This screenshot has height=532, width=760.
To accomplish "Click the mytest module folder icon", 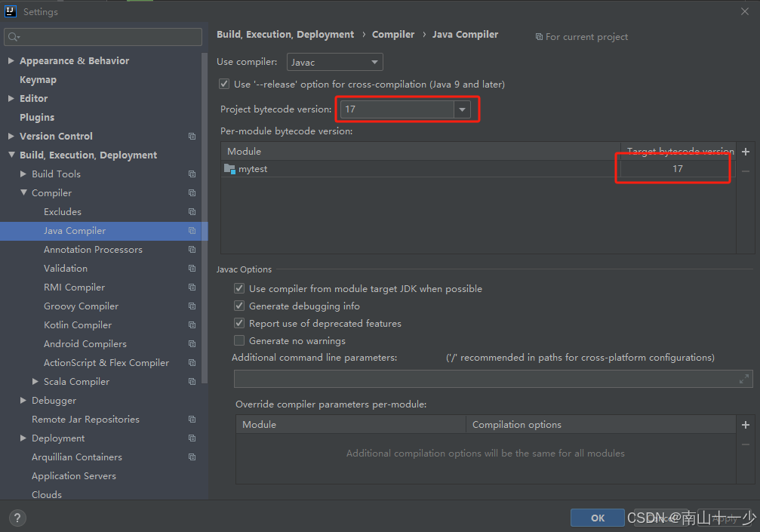I will [x=229, y=169].
